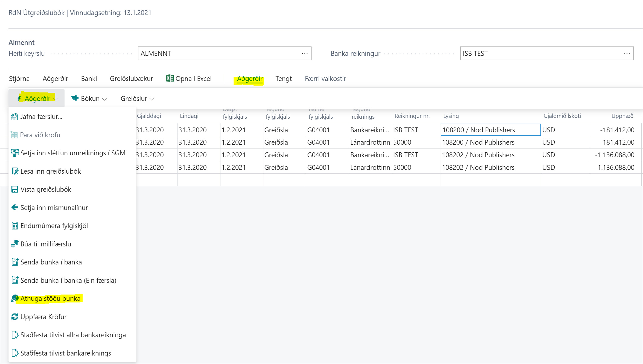The image size is (643, 364).
Task: Choose Senda bunka í banka entry
Action: 72,262
